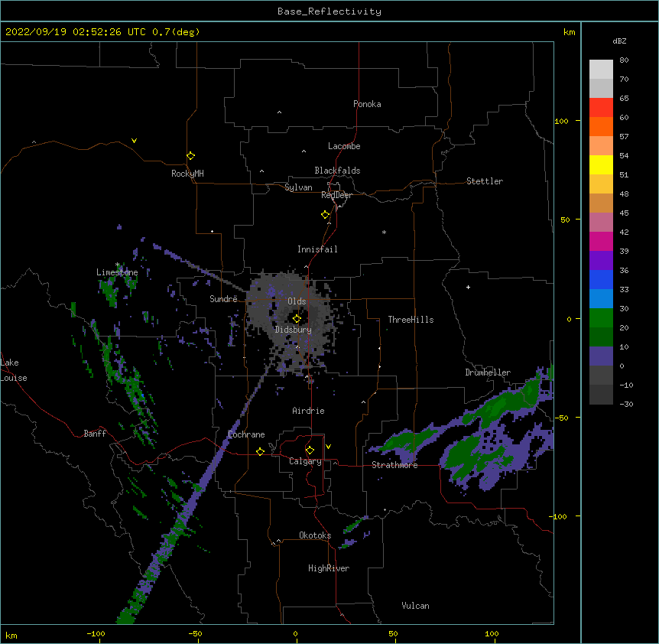The width and height of the screenshot is (659, 644).
Task: Click the RockyMH label
Action: pos(187,174)
